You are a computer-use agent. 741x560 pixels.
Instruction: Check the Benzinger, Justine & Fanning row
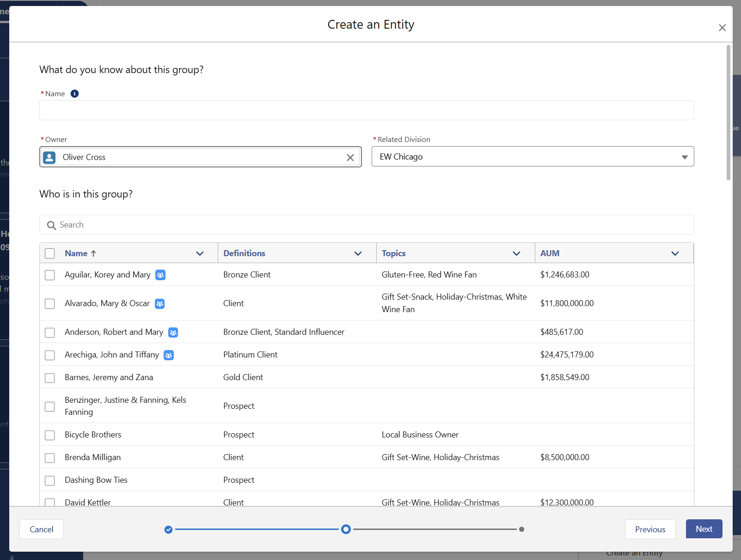pyautogui.click(x=50, y=406)
